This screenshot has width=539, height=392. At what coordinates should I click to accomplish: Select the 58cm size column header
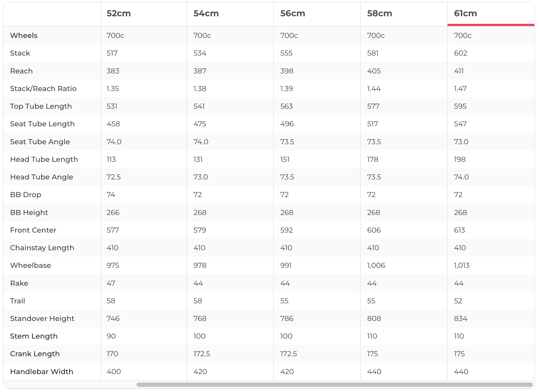[379, 14]
